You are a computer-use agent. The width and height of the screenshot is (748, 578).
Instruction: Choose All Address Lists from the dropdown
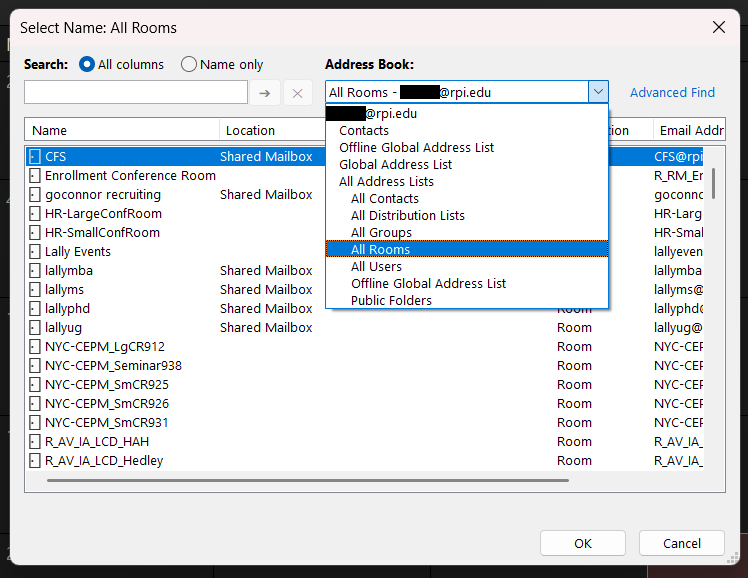(386, 182)
